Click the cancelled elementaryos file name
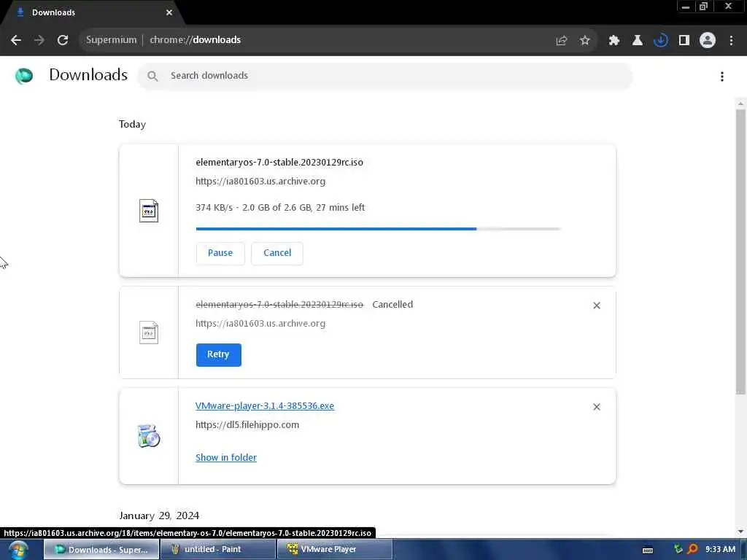The width and height of the screenshot is (747, 560). pos(279,304)
